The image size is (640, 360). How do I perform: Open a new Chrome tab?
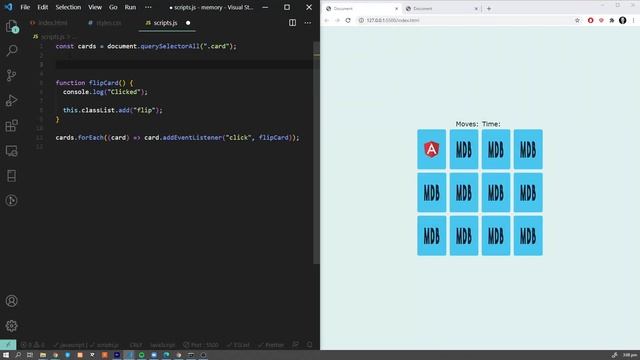[x=489, y=8]
